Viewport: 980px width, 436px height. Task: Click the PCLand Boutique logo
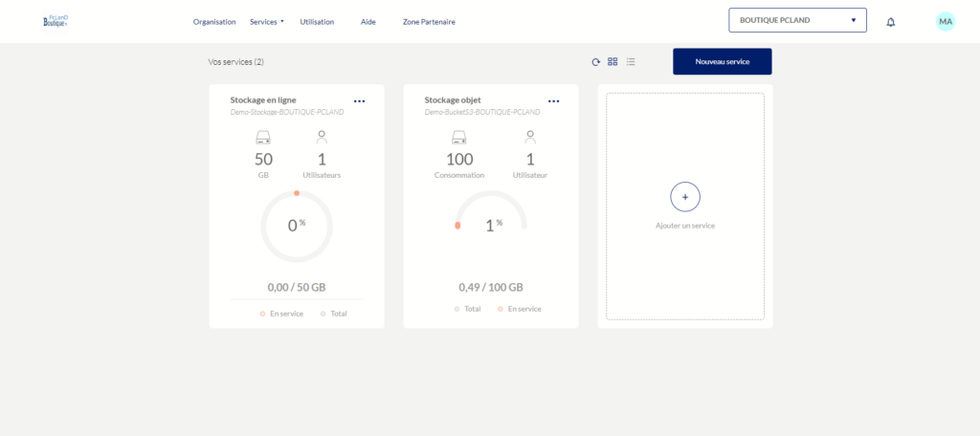point(56,21)
